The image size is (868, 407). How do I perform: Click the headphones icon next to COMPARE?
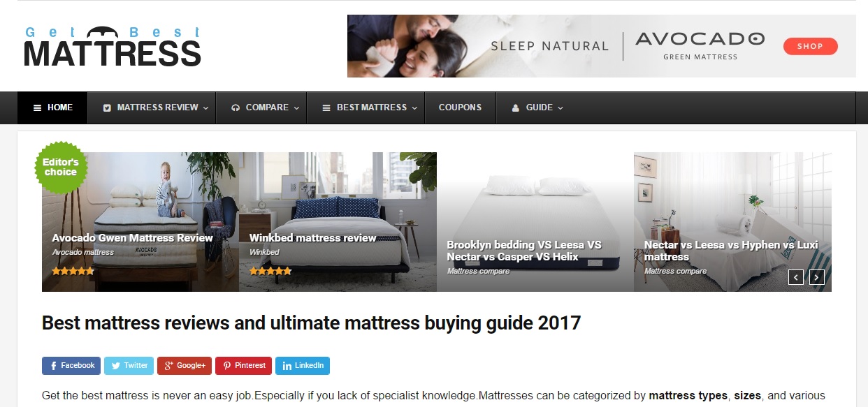[x=236, y=108]
